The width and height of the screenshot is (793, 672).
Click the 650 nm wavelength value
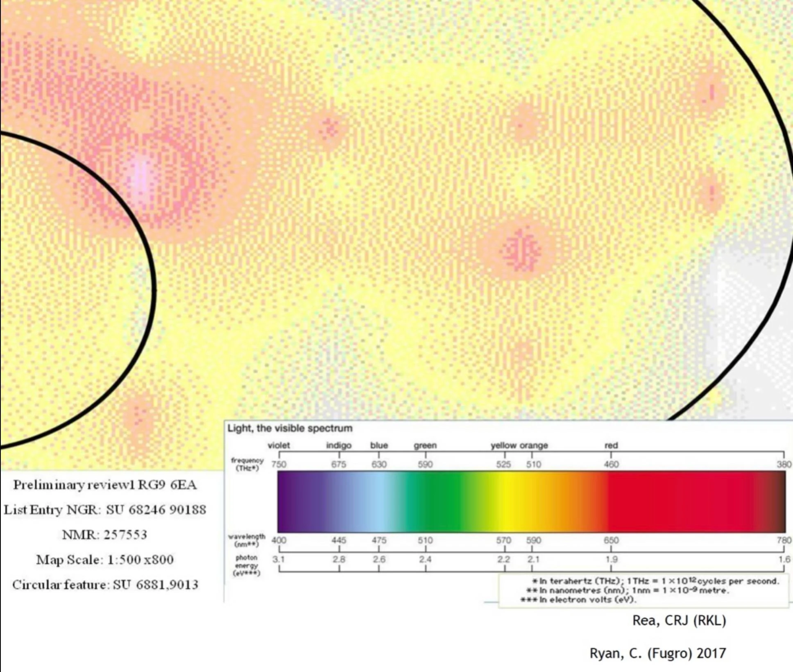(x=611, y=540)
